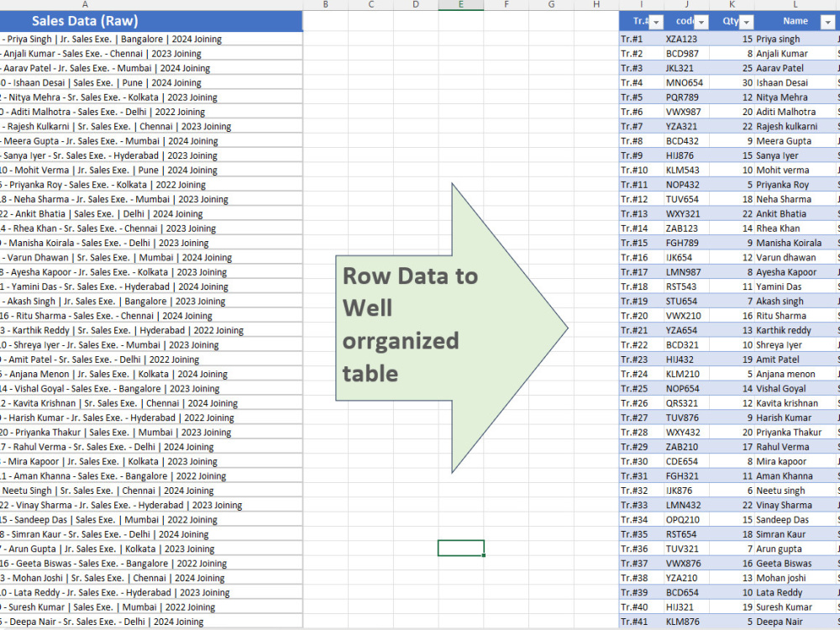The image size is (840, 630).
Task: Select column E header
Action: [x=460, y=5]
